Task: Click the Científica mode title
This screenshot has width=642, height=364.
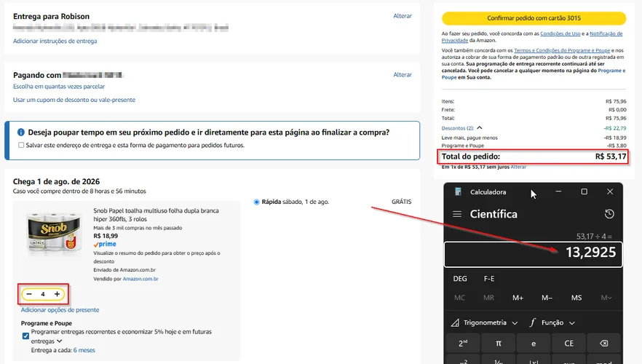Action: click(x=494, y=214)
